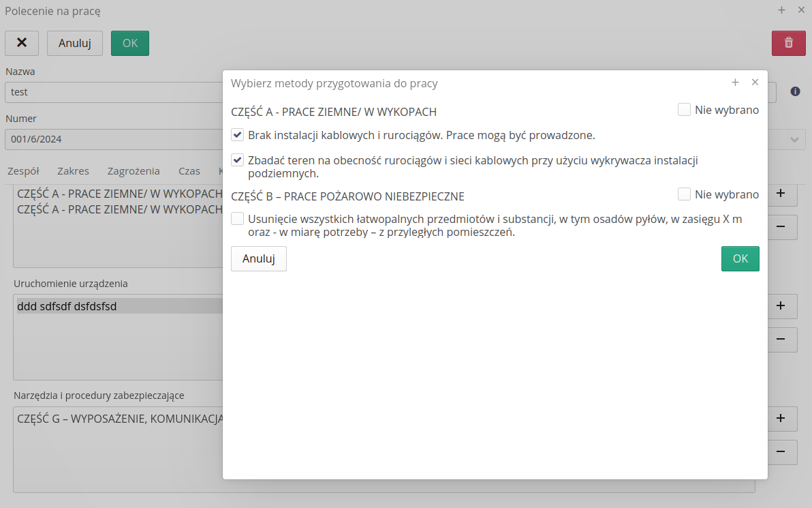
Task: Toggle 'Nie wybrano' for CZĘŚĆ B section
Action: [685, 194]
